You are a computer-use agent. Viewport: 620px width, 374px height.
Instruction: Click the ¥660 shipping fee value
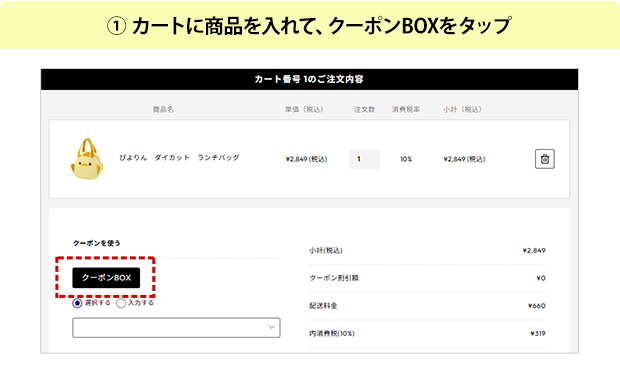click(x=537, y=306)
